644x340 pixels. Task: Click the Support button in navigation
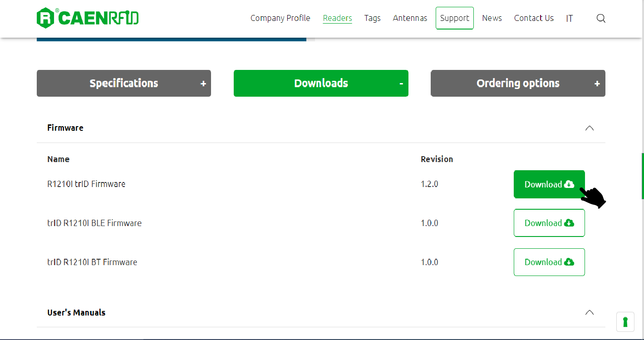(454, 18)
